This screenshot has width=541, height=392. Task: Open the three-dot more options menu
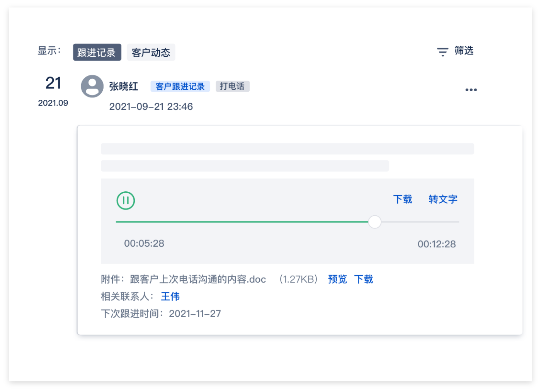click(471, 90)
